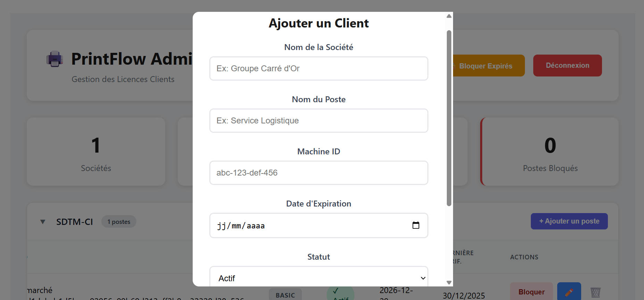Click the + Ajouter un poste button
This screenshot has height=300, width=644.
569,221
